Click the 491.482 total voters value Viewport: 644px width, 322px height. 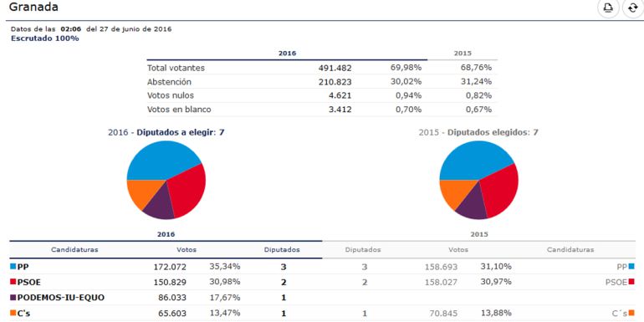click(335, 69)
